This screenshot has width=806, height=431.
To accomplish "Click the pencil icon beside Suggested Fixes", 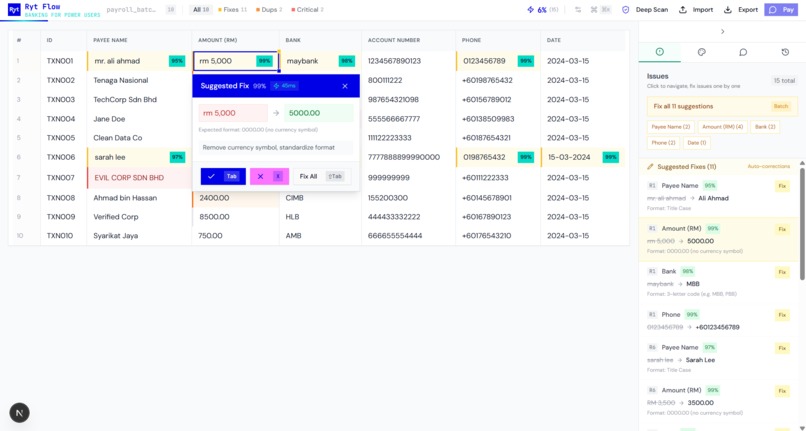I will pos(650,167).
